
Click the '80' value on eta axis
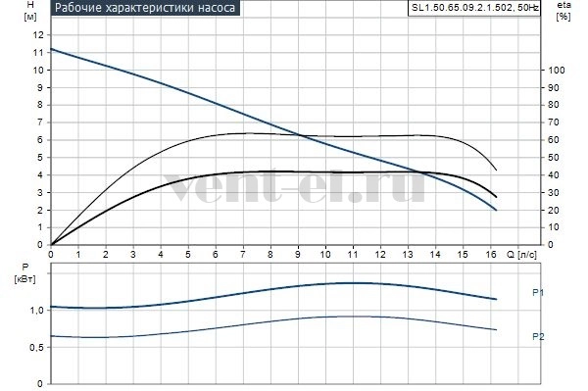point(554,105)
